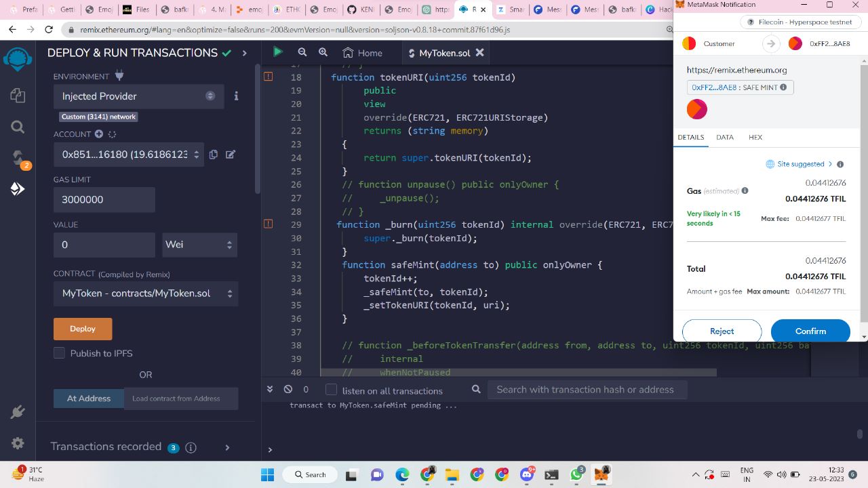Collapse Deploy & Run panel chevron
This screenshot has height=488, width=868.
tap(245, 53)
